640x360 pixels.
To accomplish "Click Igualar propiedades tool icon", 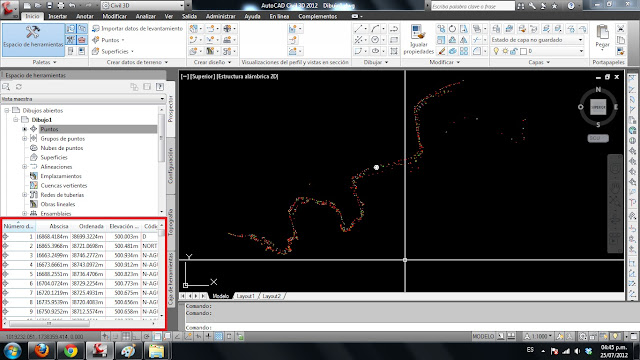I will point(418,39).
